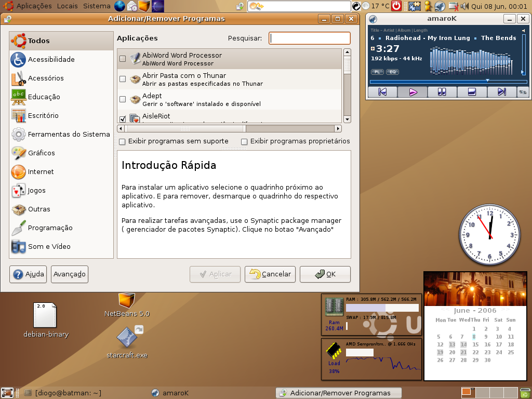Launch the web browser globe icon in top panel

[x=119, y=6]
